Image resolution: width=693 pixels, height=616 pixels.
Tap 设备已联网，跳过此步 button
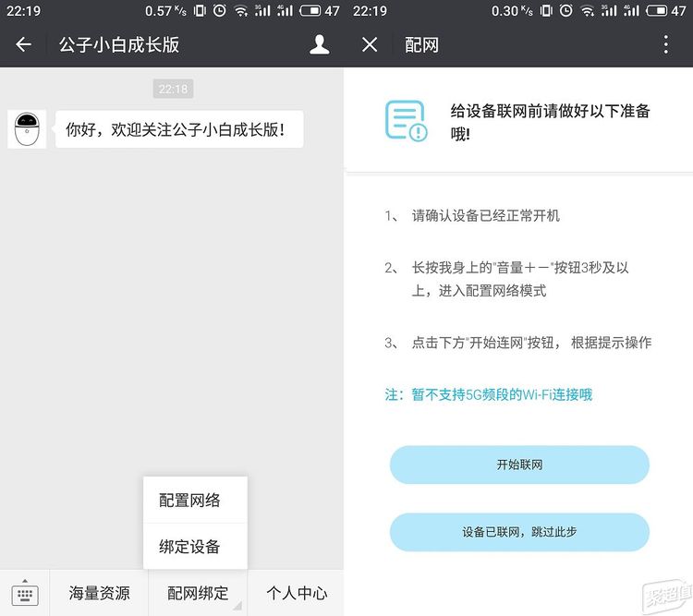pyautogui.click(x=519, y=533)
